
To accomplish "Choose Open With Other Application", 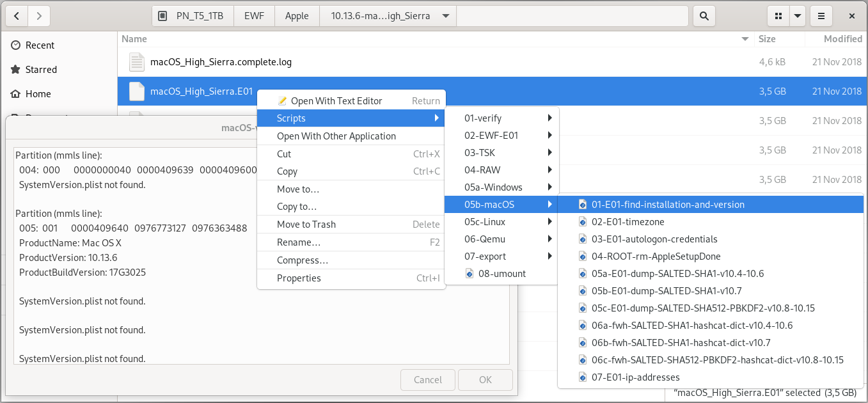I will (x=351, y=136).
